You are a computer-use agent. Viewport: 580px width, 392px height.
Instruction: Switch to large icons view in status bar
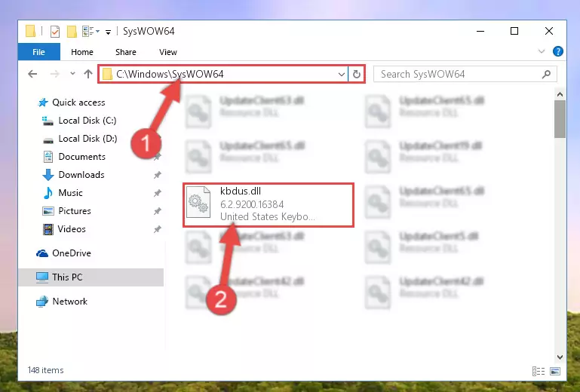point(555,371)
